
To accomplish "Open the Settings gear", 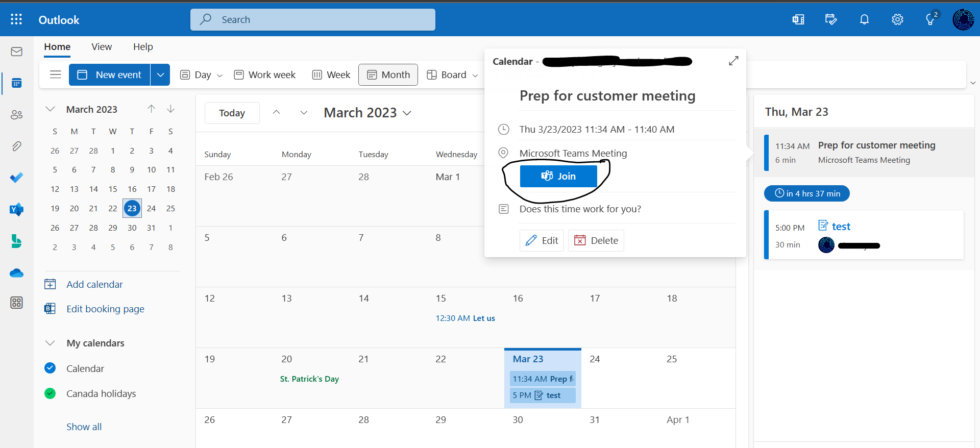I will [x=897, y=19].
